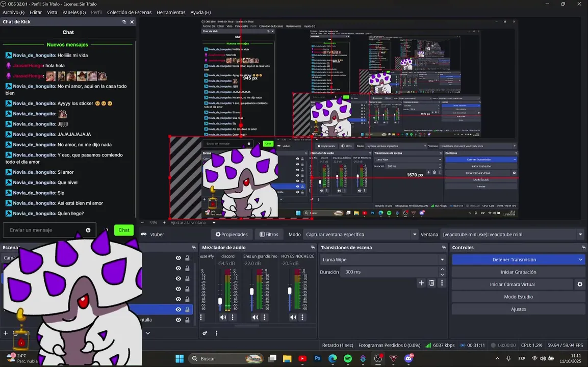Open File Explorer from the taskbar

(x=287, y=358)
